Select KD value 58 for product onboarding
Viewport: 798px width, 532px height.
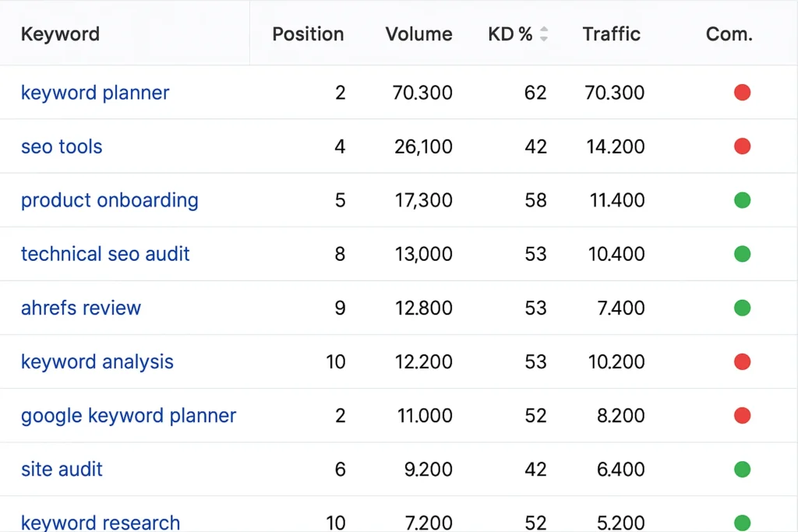[x=536, y=200]
